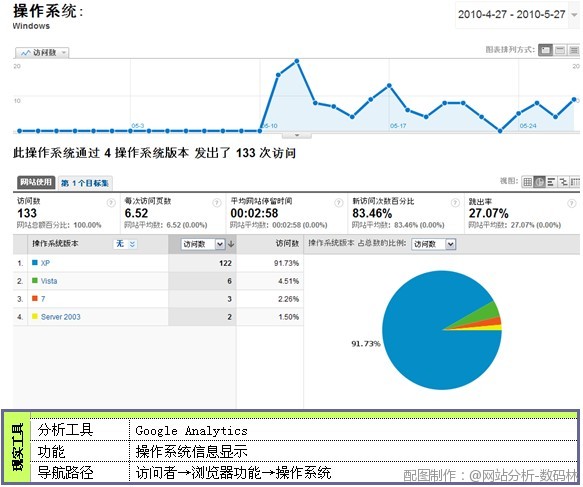This screenshot has width=583, height=487.
Task: Open help icon beside 访问数 metric
Action: click(111, 203)
